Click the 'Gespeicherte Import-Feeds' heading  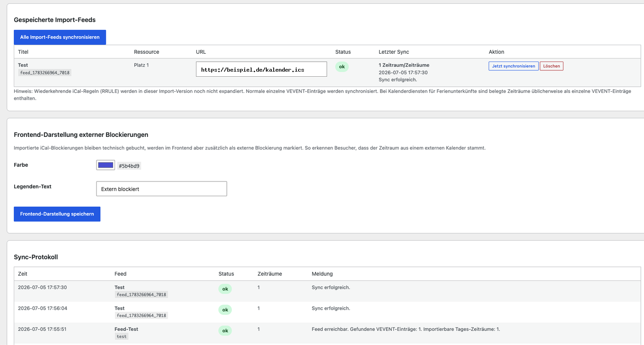[55, 20]
